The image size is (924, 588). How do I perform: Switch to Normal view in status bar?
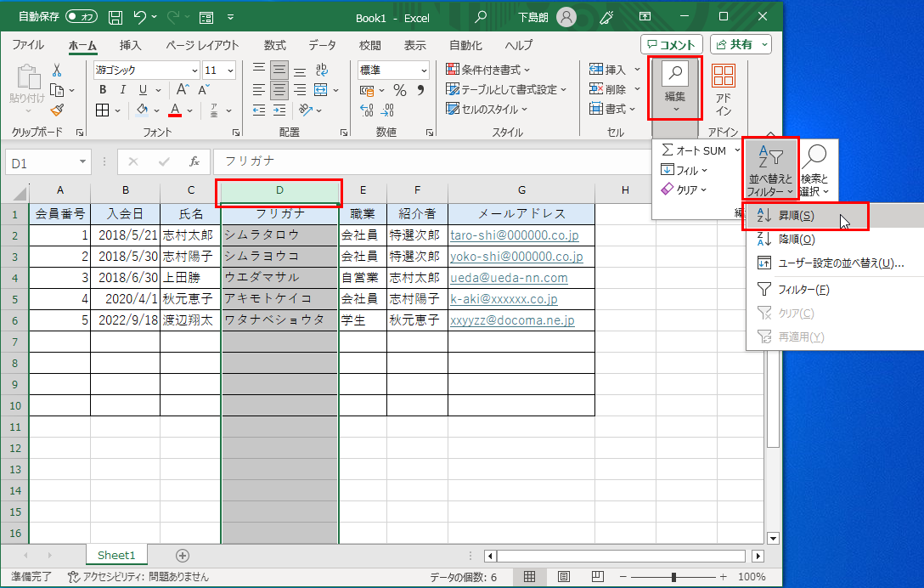pos(529,577)
